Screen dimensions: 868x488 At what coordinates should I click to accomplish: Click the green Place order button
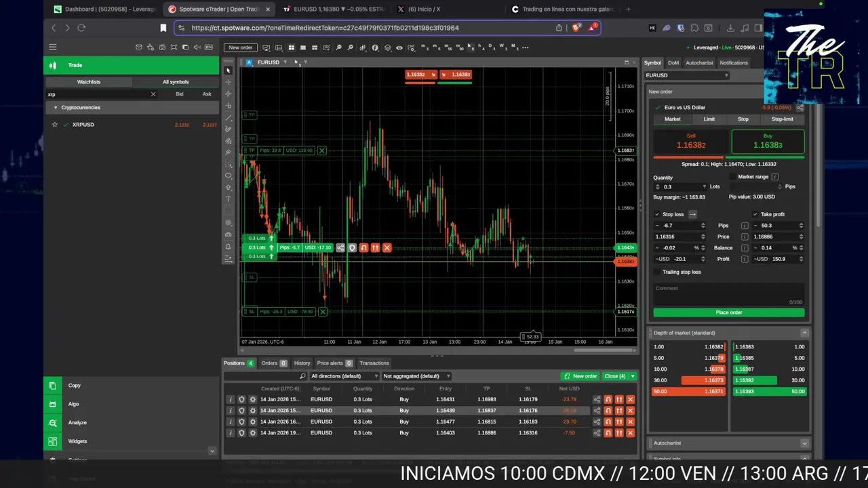click(729, 312)
